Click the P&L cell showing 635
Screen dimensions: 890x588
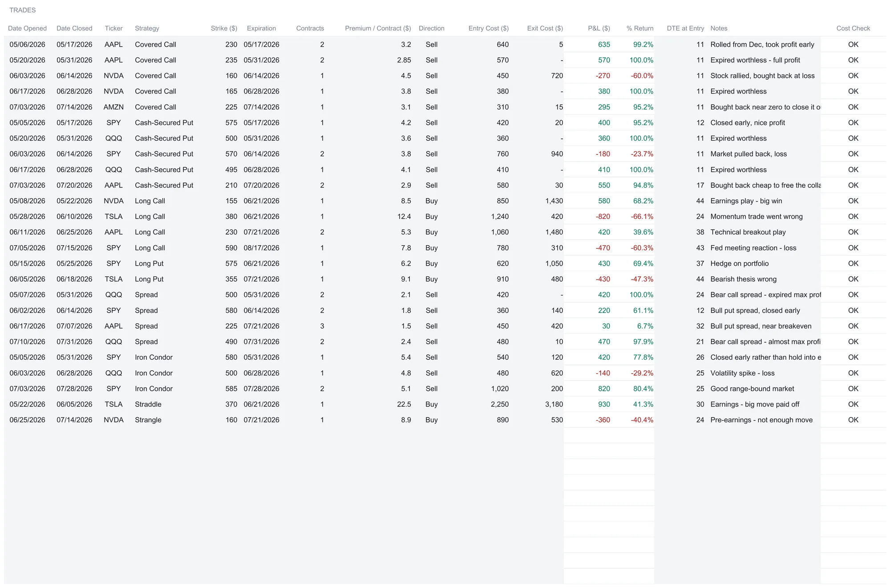tap(604, 45)
